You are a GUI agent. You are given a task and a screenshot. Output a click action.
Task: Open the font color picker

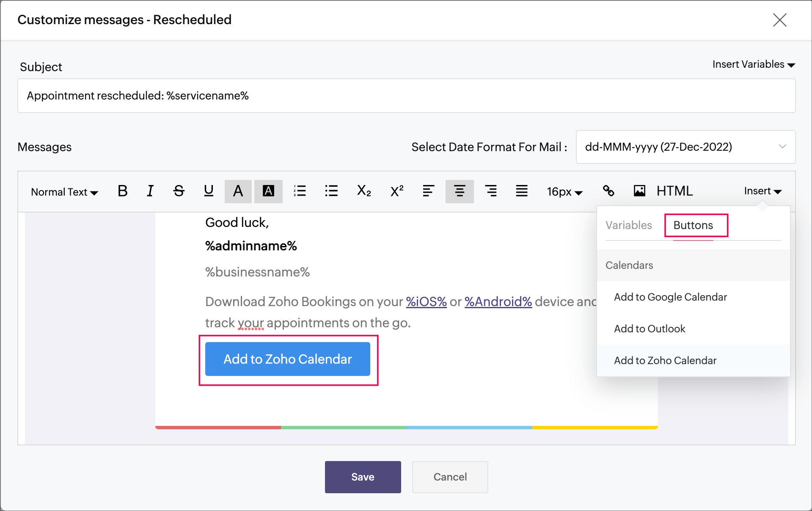(238, 191)
